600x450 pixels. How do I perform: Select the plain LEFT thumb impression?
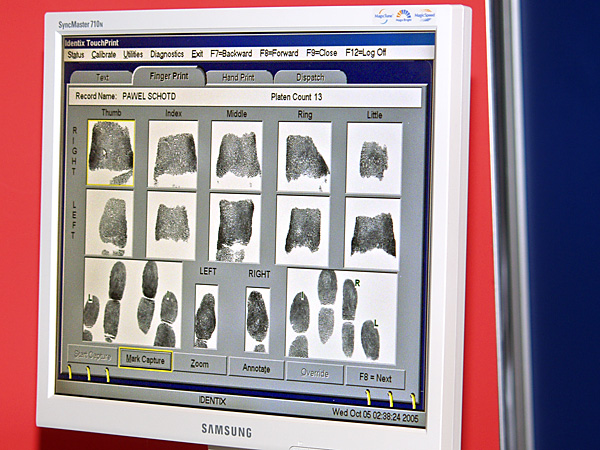pyautogui.click(x=206, y=316)
